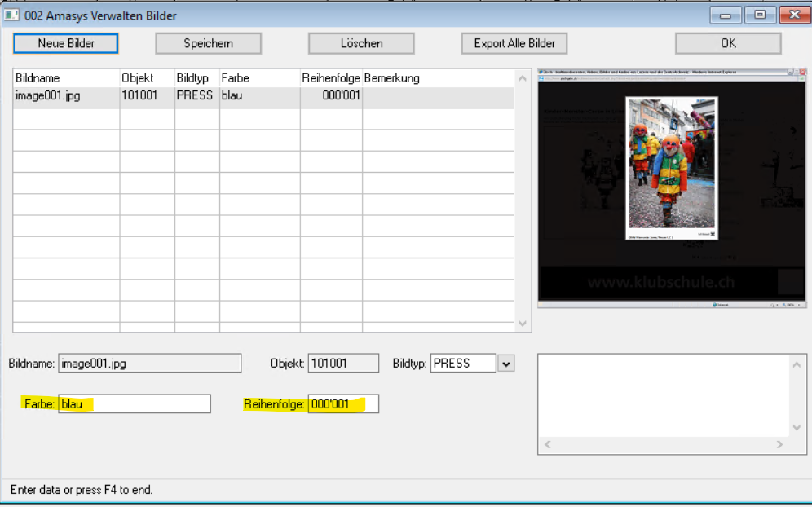Click the Bildname column header
The width and height of the screenshot is (812, 507).
(65, 78)
